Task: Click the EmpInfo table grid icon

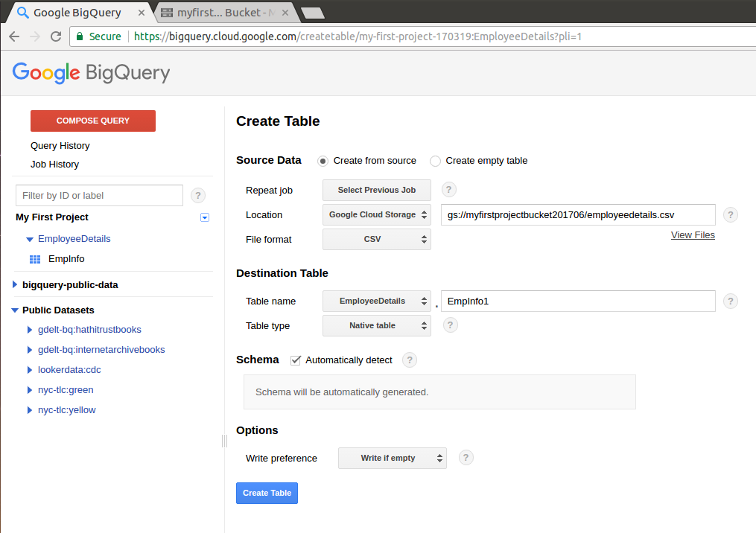Action: tap(35, 259)
